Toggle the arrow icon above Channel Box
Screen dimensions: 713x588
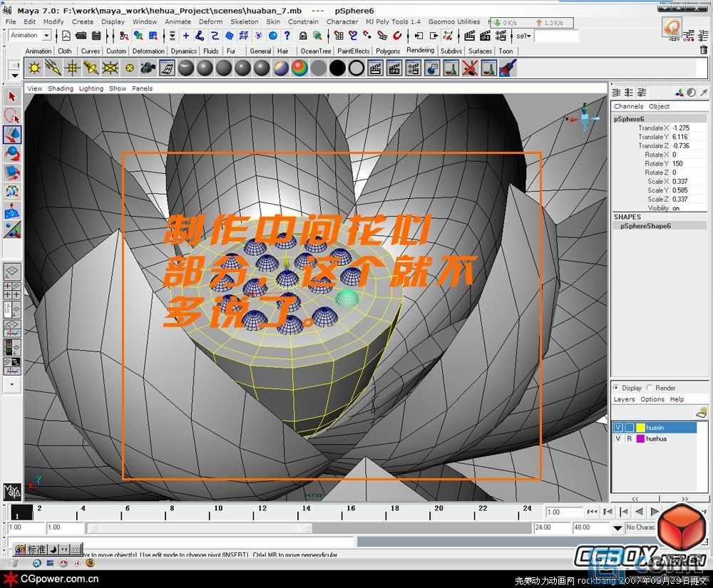[704, 93]
